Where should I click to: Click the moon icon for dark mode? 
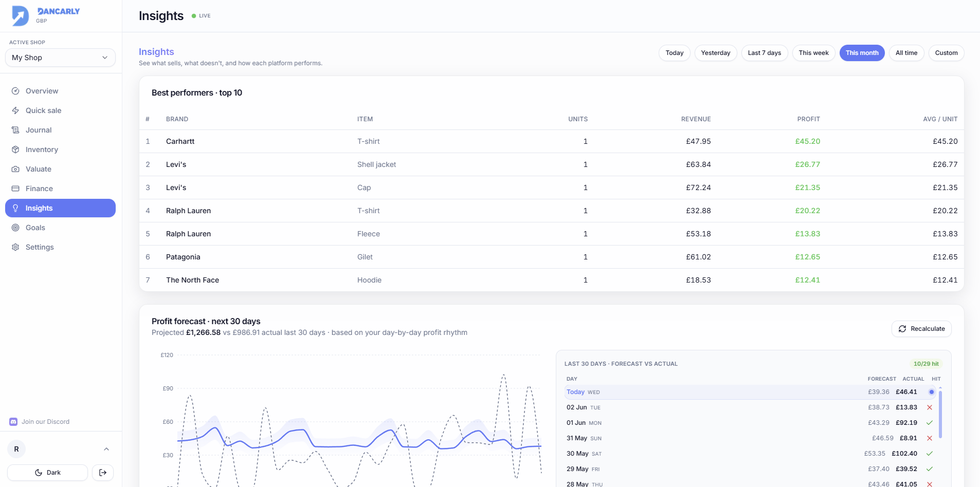click(x=39, y=473)
